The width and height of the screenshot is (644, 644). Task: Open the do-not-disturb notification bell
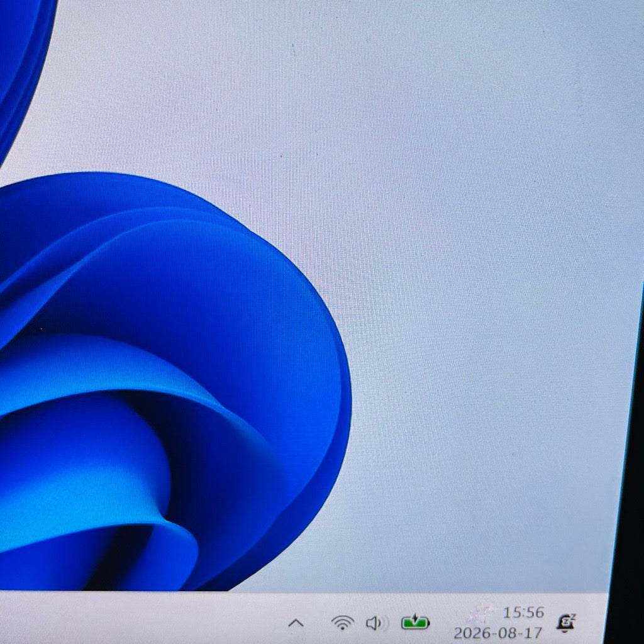[x=565, y=623]
